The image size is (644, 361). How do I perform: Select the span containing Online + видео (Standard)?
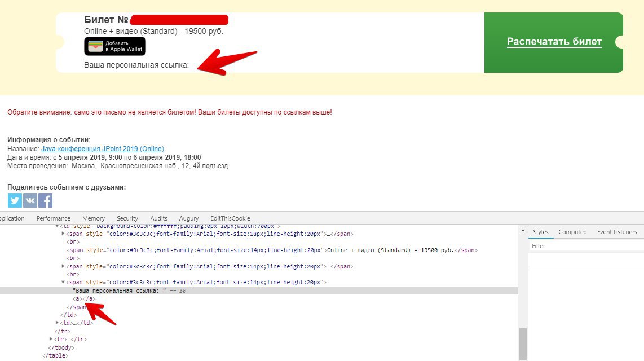(x=272, y=250)
